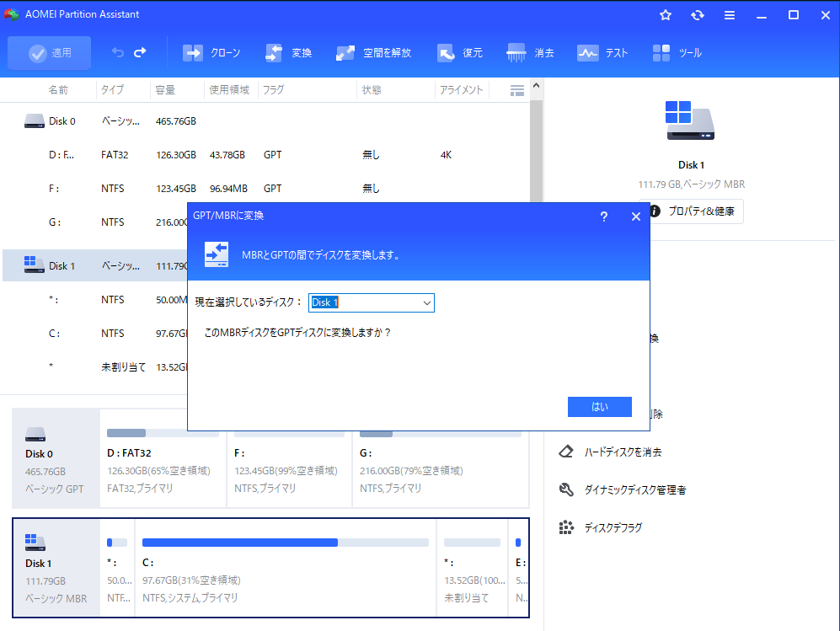
Task: Select C: 97.67GB partition block in map
Action: pyautogui.click(x=286, y=568)
